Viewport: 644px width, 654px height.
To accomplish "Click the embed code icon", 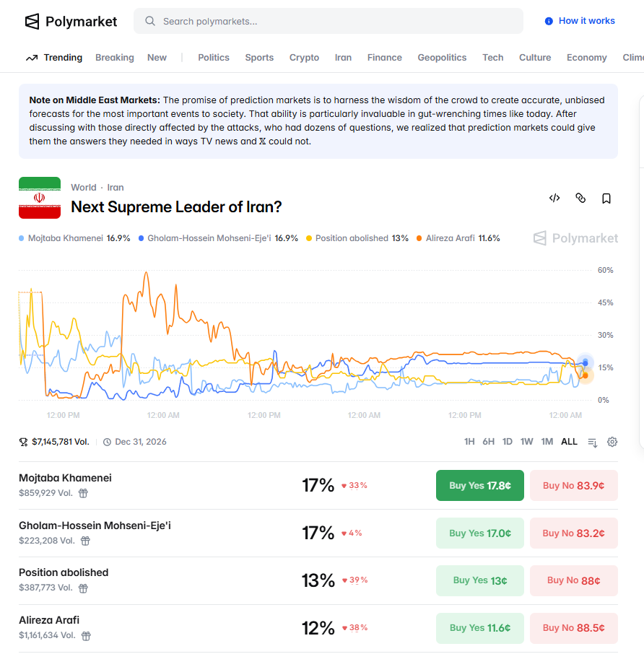I will (554, 198).
